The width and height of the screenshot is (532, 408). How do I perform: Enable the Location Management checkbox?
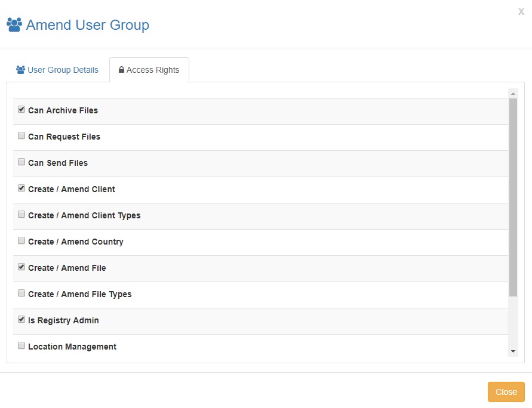point(21,346)
